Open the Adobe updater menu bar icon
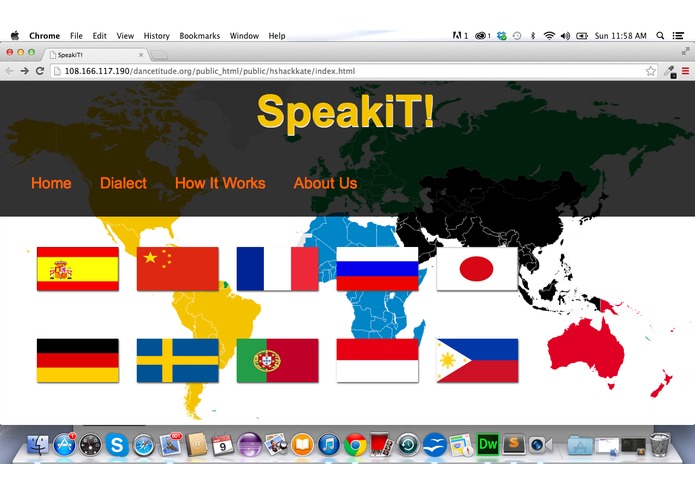Screen dimensions: 695x494 (460, 35)
